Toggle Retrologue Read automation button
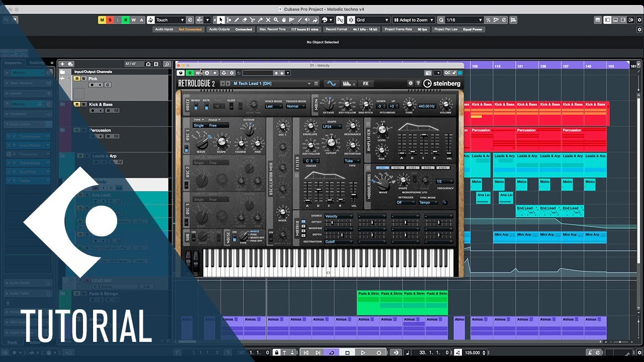Image resolution: width=644 pixels, height=362 pixels. 190,73
